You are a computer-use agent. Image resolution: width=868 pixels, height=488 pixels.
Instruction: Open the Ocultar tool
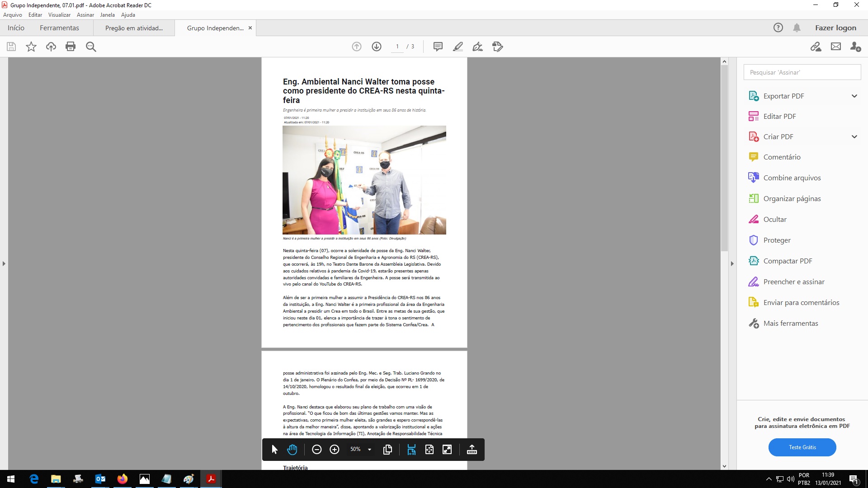775,219
